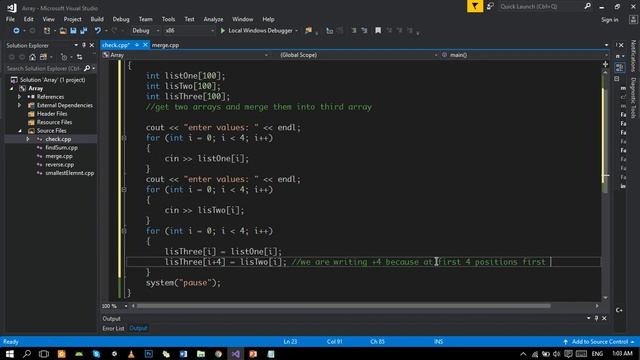
Task: Open the Debug menu
Action: (121, 19)
